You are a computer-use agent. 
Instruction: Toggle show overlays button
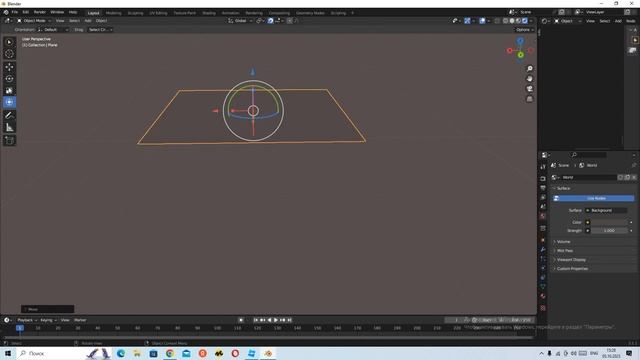482,21
